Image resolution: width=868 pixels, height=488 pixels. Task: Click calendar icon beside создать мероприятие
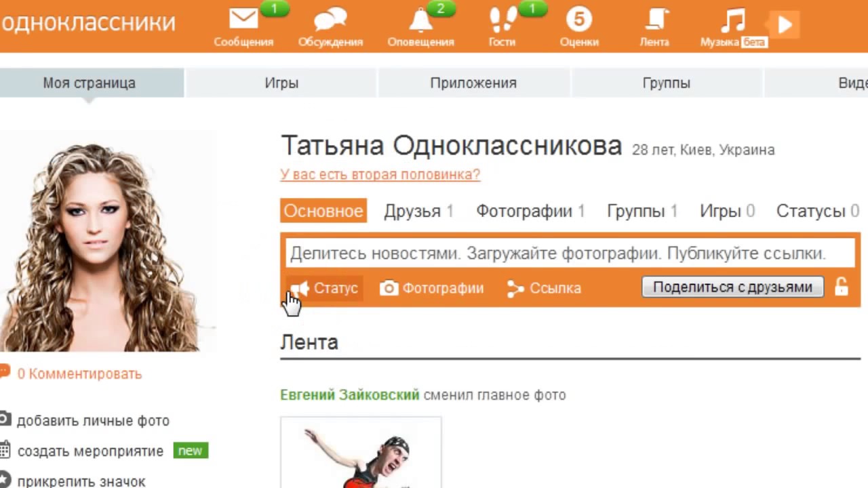tap(5, 449)
